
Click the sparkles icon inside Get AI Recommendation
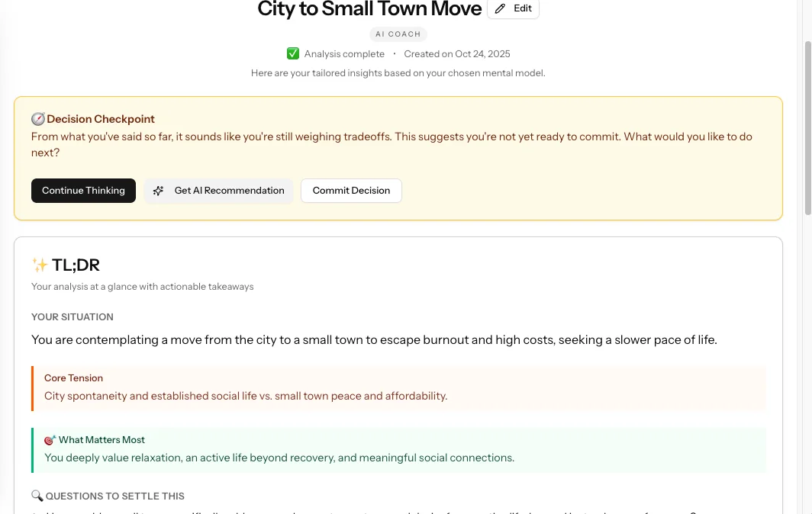(157, 191)
